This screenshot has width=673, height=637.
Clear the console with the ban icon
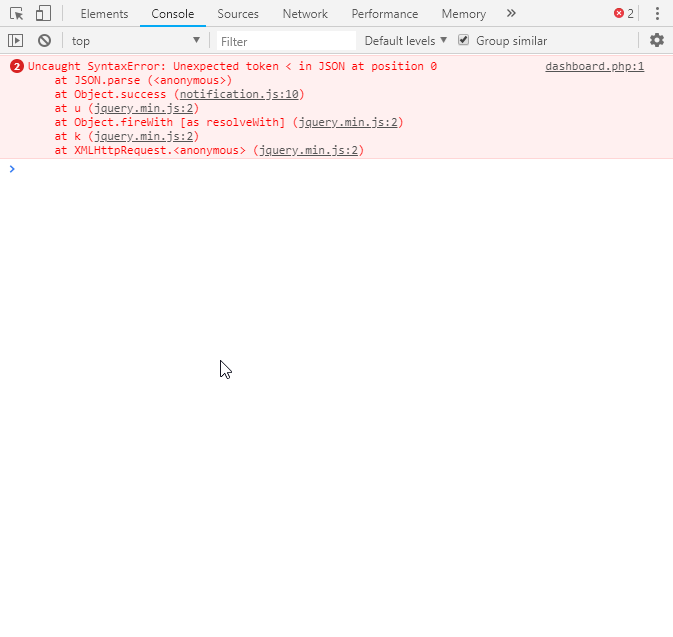[x=44, y=41]
